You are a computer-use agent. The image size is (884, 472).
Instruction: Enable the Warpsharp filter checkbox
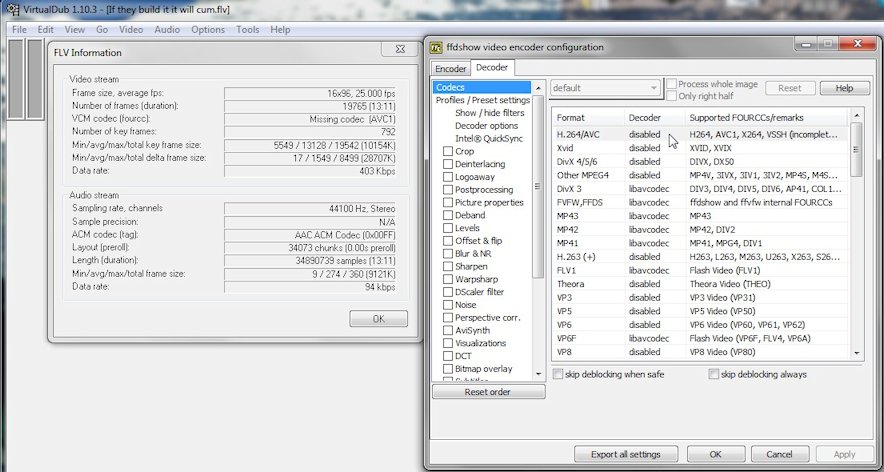click(x=448, y=279)
